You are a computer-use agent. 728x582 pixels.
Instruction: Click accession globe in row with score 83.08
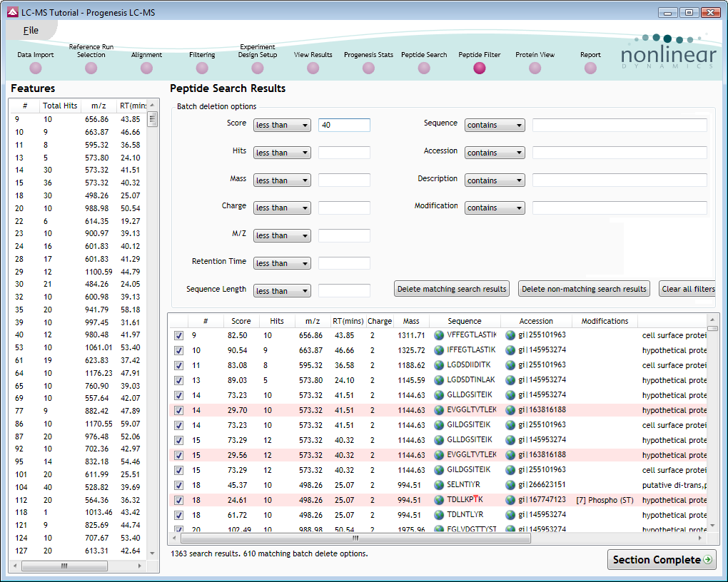click(510, 365)
